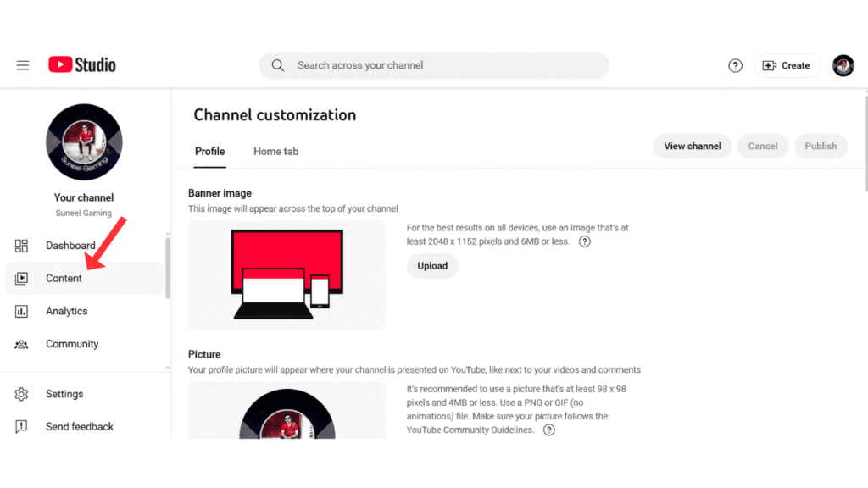
Task: Collapse the sidebar with the hamburger icon
Action: (x=22, y=64)
